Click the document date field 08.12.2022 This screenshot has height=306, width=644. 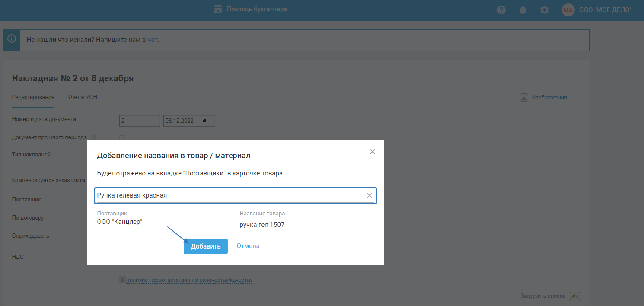tap(189, 121)
